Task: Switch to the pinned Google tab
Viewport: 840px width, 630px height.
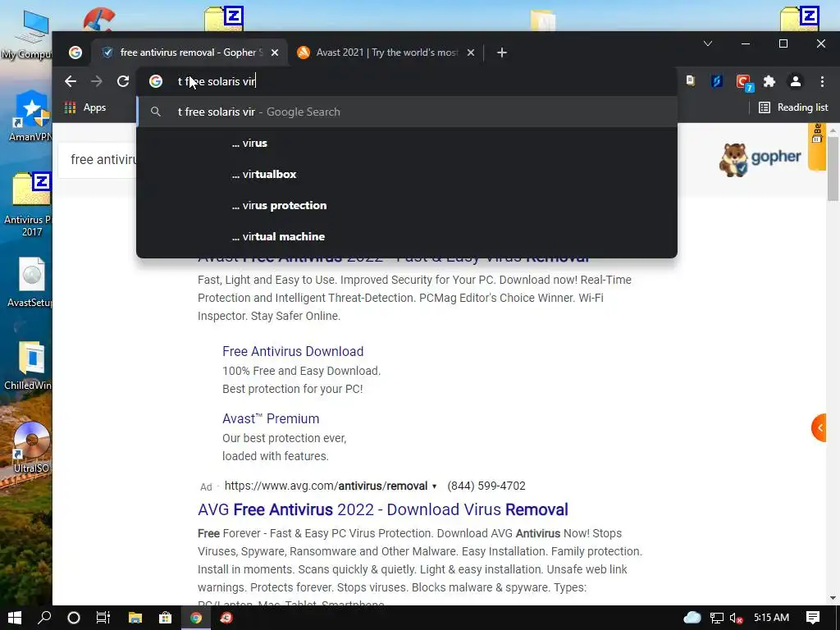Action: (x=75, y=52)
